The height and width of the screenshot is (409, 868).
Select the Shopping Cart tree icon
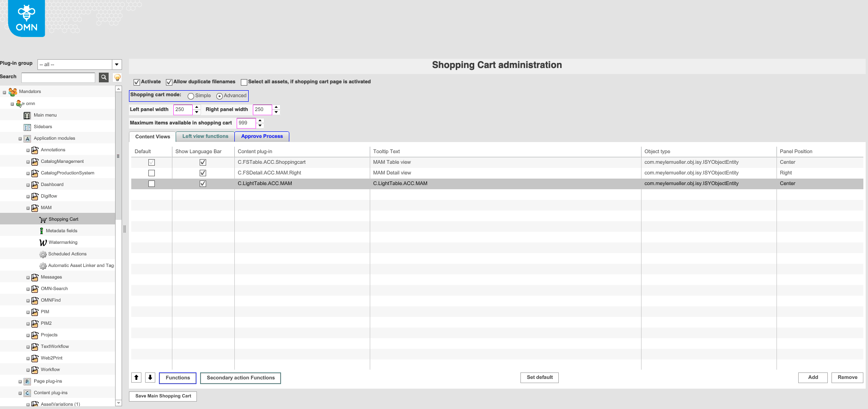[43, 220]
